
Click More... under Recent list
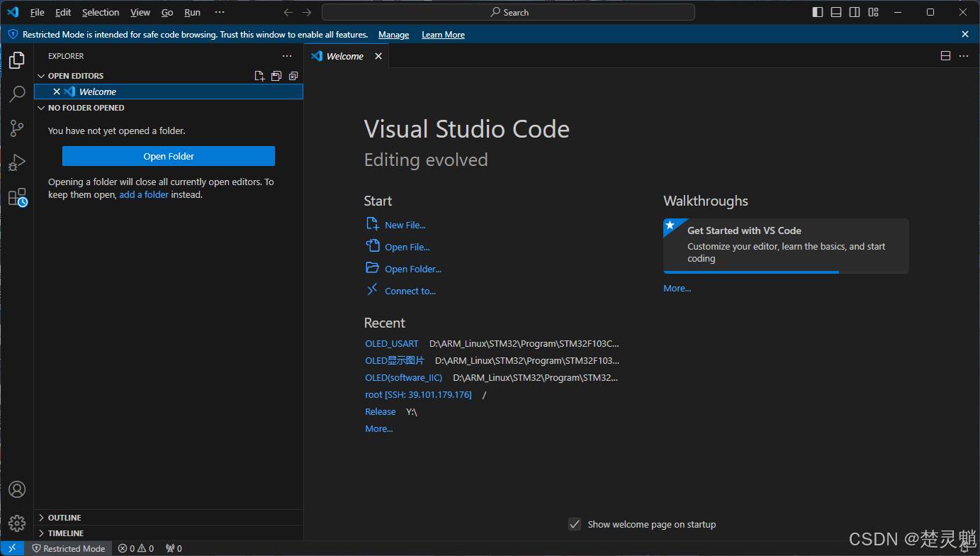[378, 428]
